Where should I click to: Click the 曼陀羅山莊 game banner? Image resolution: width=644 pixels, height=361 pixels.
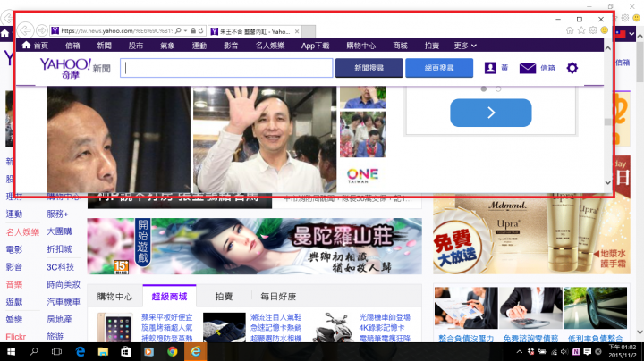[254, 246]
